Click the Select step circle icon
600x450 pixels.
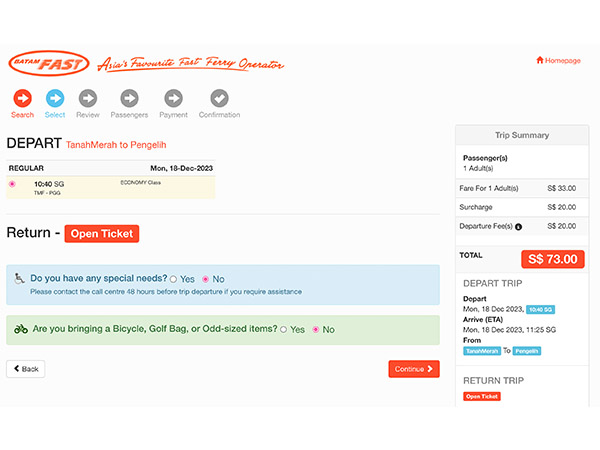point(55,98)
